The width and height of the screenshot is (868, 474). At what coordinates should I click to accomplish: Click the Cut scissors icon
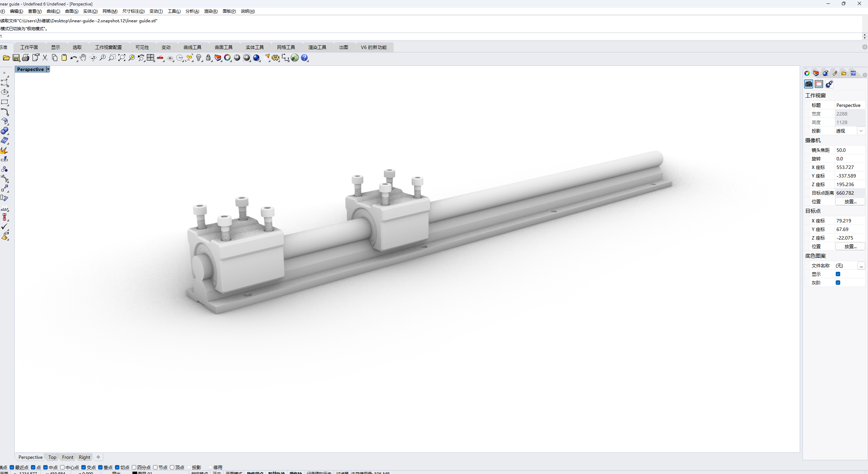pos(45,58)
